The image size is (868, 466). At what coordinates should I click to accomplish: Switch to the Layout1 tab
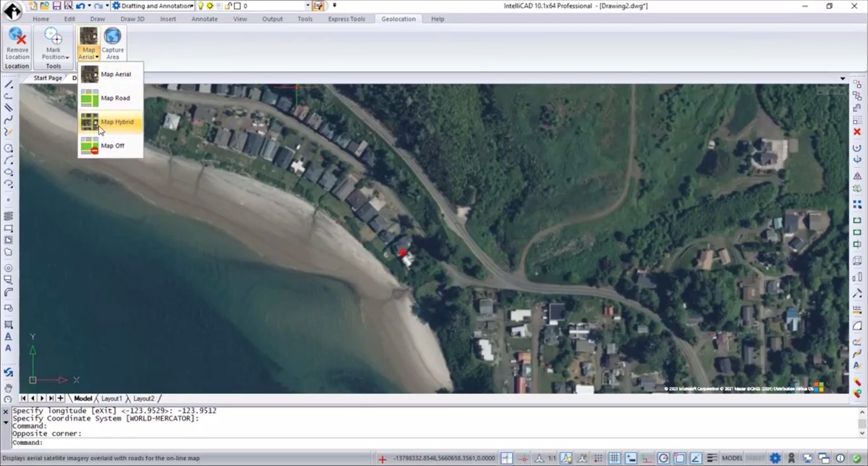click(x=112, y=398)
